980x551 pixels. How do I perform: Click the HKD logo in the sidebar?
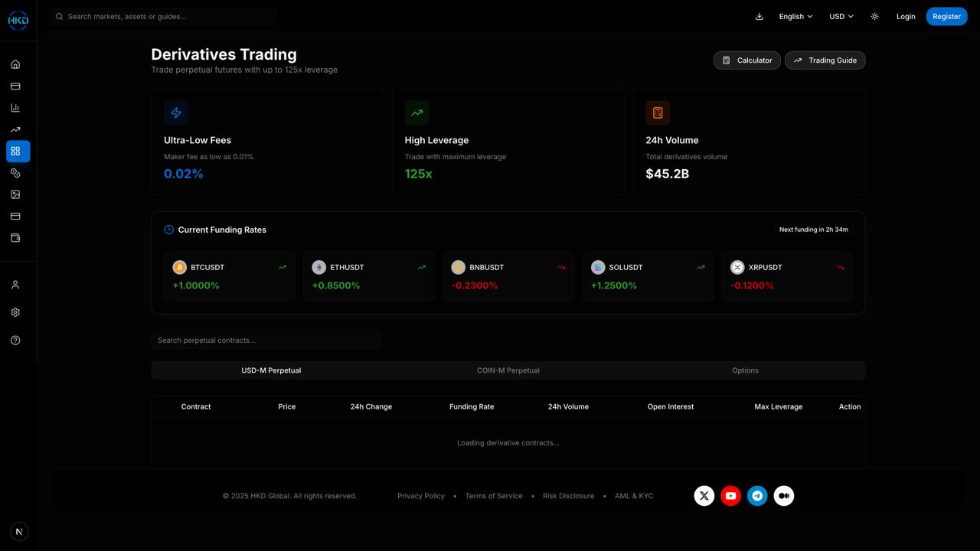(x=18, y=20)
